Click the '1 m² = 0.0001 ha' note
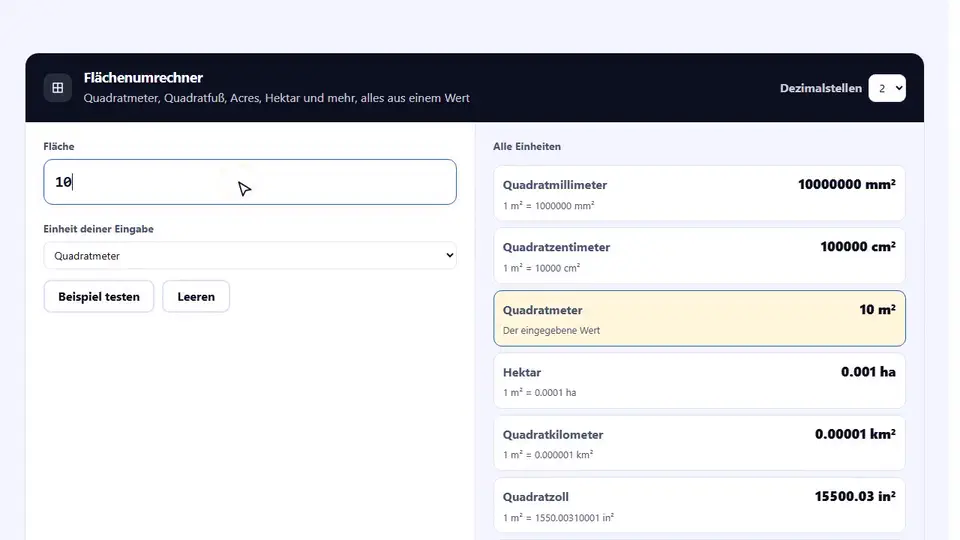 539,392
